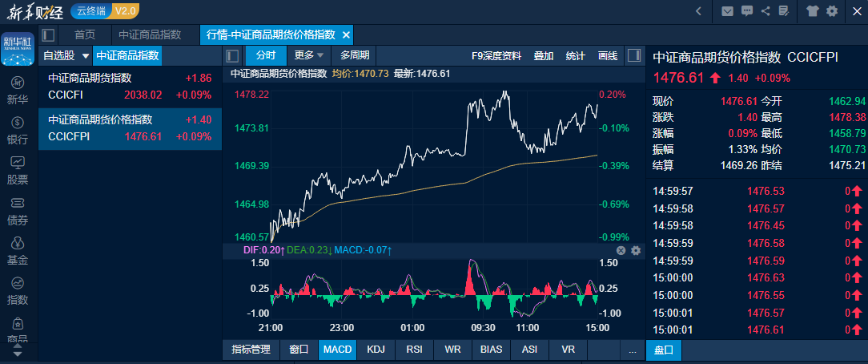Open MACD indicator settings gear icon
868x364 pixels.
pos(636,251)
